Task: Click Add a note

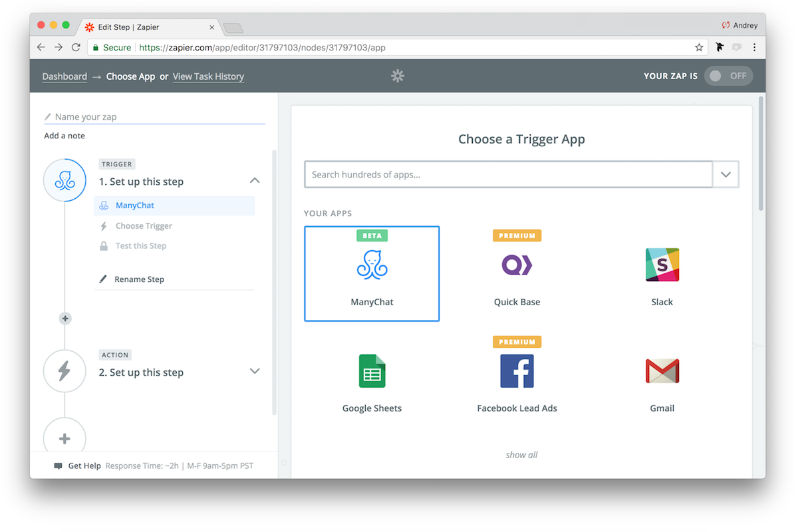Action: tap(65, 136)
